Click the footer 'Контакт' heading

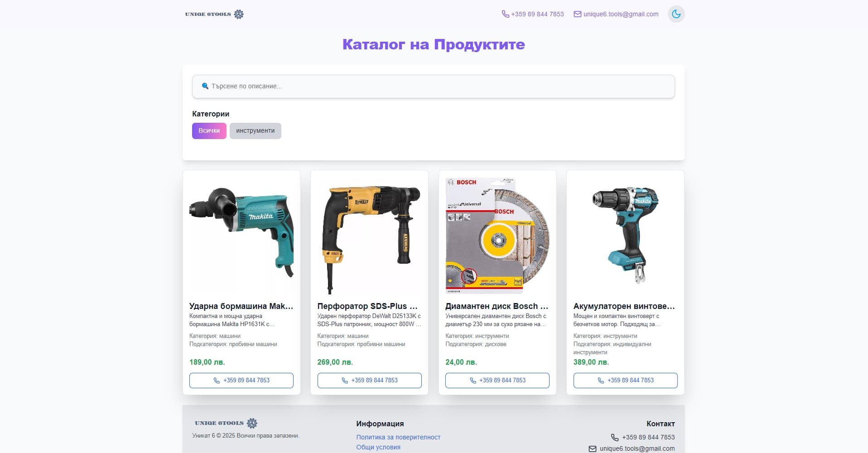tap(661, 424)
